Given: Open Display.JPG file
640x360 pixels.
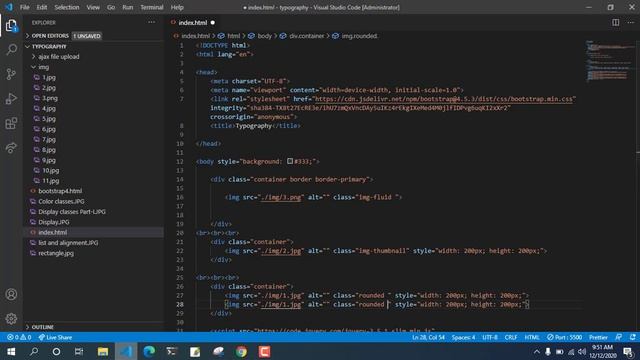Looking at the screenshot, I should 53,222.
